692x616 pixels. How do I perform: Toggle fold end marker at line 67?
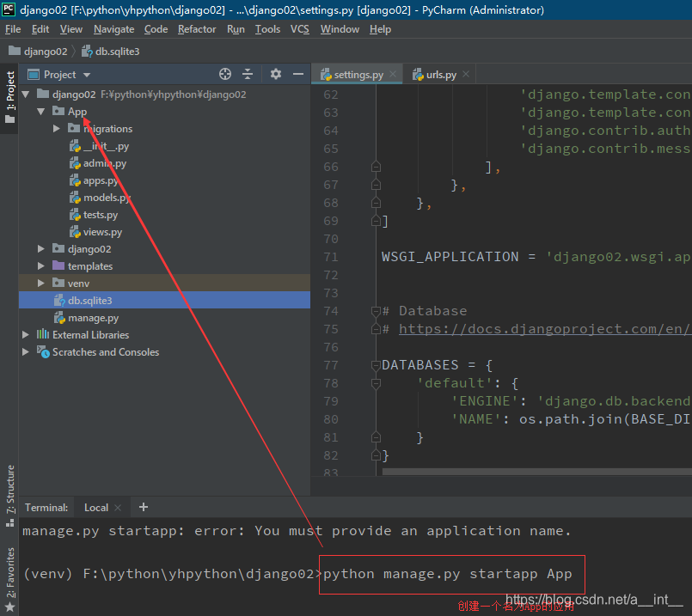click(376, 185)
